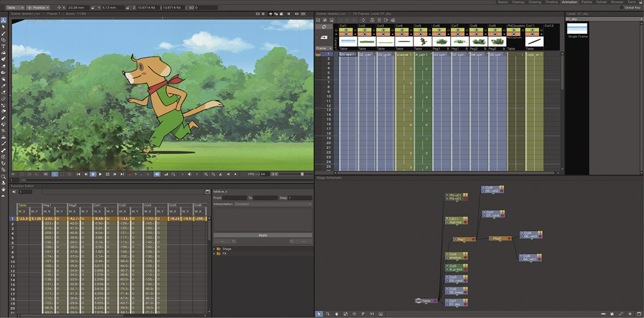Click the Zoom In icon in viewer bar
The height and width of the screenshot is (318, 644).
click(206, 174)
